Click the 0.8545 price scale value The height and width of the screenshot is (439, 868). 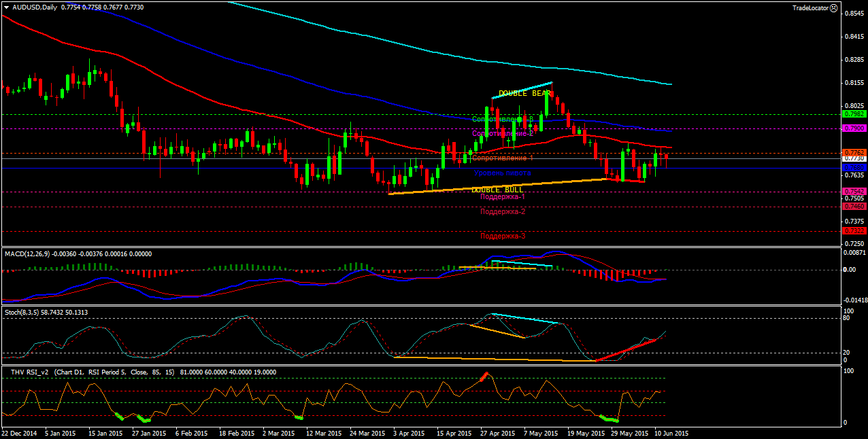[x=854, y=13]
